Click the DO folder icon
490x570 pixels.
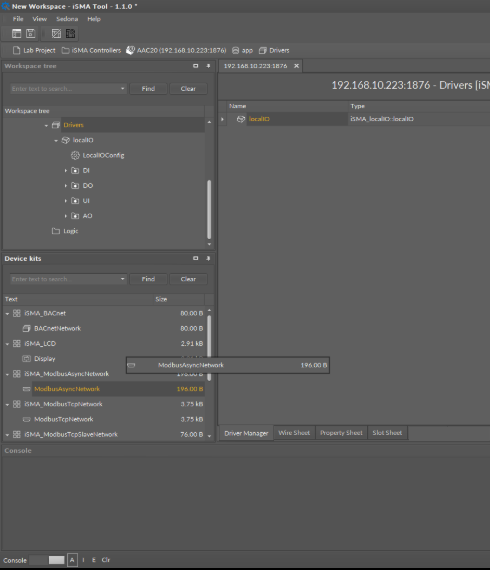tap(75, 186)
